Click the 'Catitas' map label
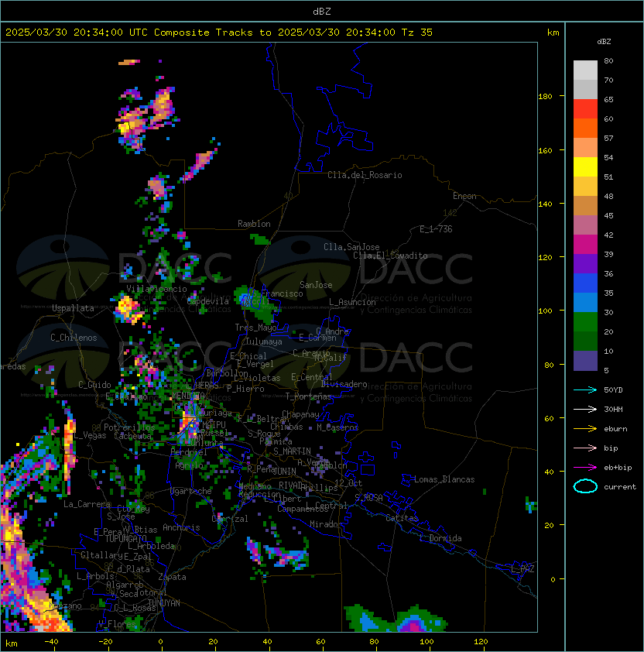 [402, 518]
